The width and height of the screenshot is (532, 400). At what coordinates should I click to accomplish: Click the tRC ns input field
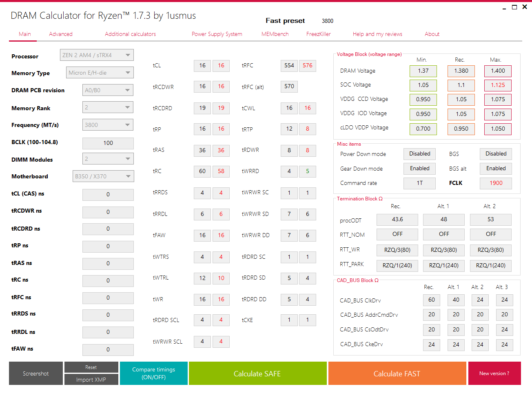(x=108, y=281)
